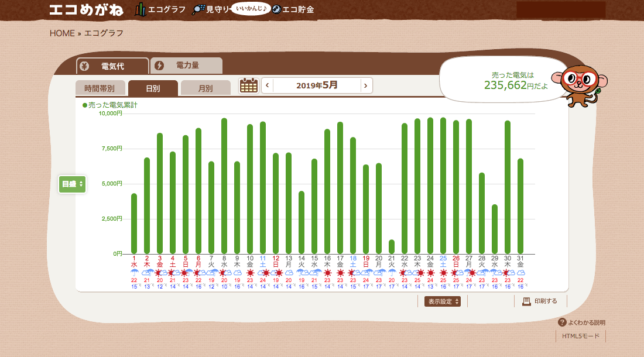Click the 印刷する print button
Image resolution: width=644 pixels, height=357 pixels.
point(540,301)
